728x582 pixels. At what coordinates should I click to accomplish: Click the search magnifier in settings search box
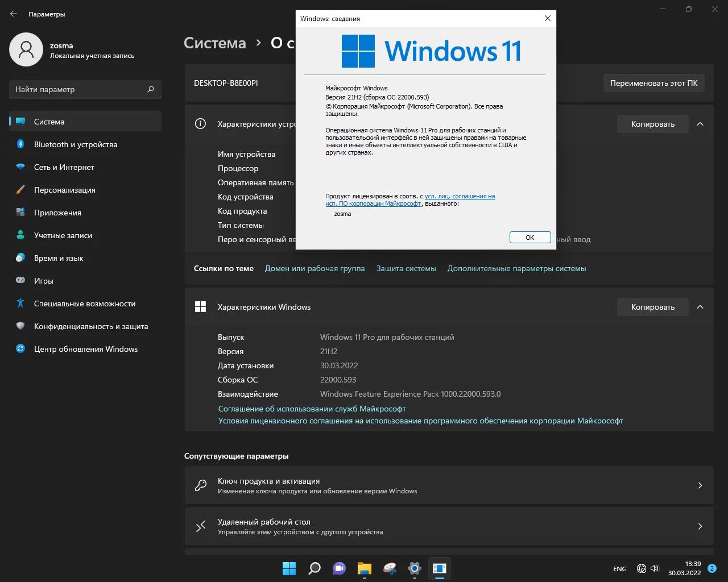click(x=151, y=89)
